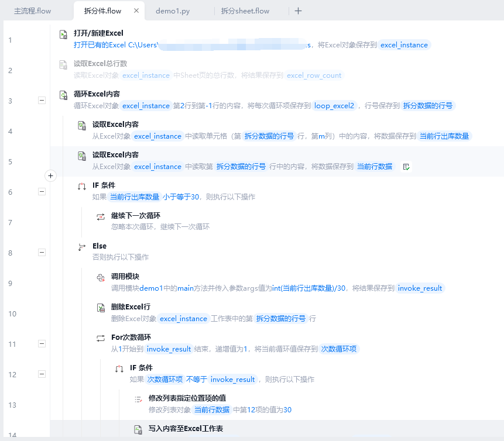
Task: Collapse the IF block on line 6
Action: click(42, 192)
